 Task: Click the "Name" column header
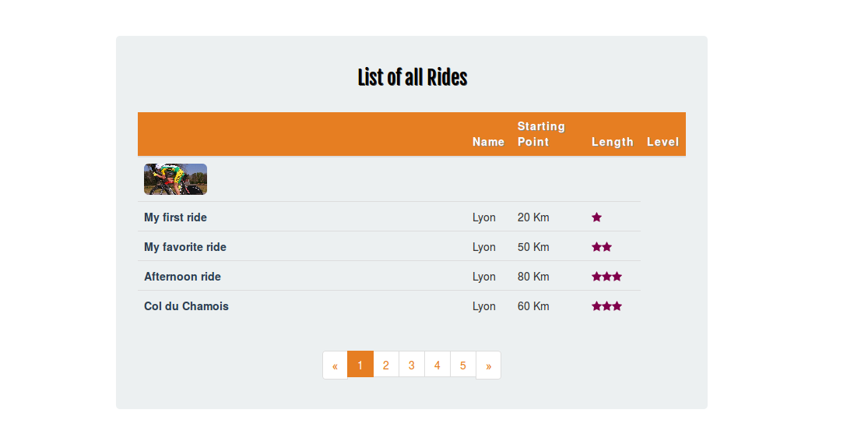tap(488, 142)
